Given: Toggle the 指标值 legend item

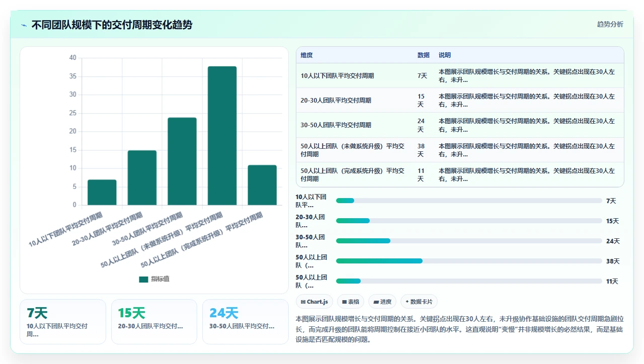Looking at the screenshot, I should point(154,279).
